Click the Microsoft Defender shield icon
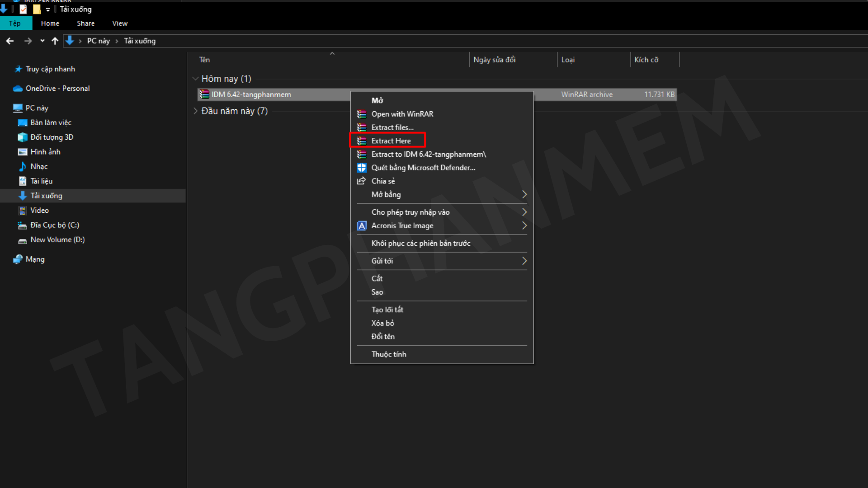 click(362, 168)
